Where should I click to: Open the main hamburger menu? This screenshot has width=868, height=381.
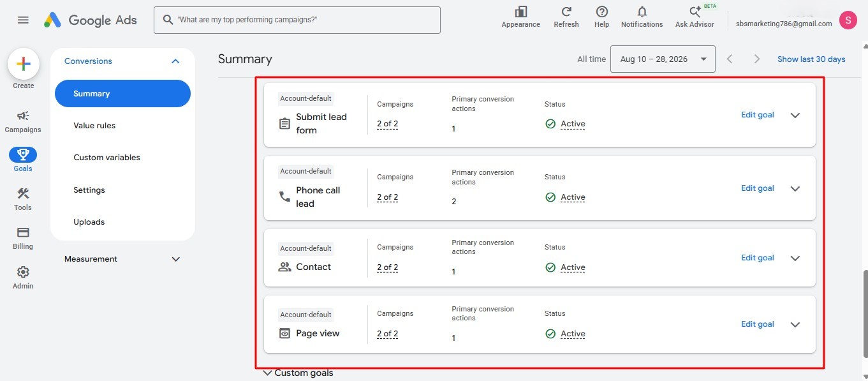[x=23, y=20]
